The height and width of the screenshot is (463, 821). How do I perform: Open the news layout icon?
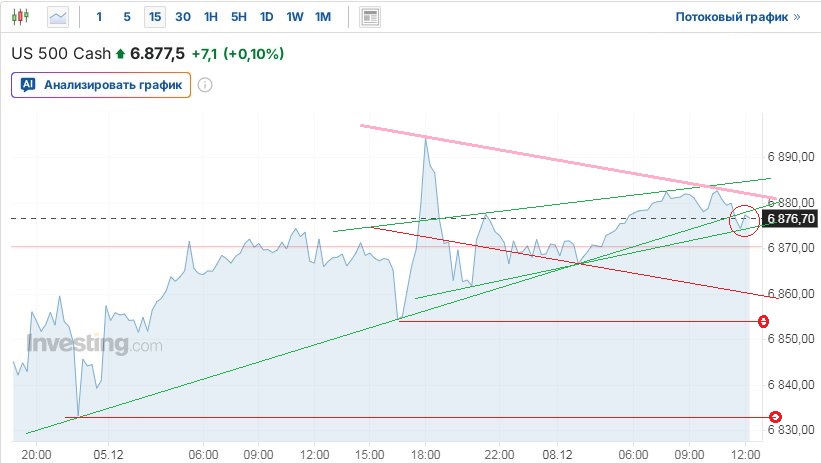click(x=371, y=17)
